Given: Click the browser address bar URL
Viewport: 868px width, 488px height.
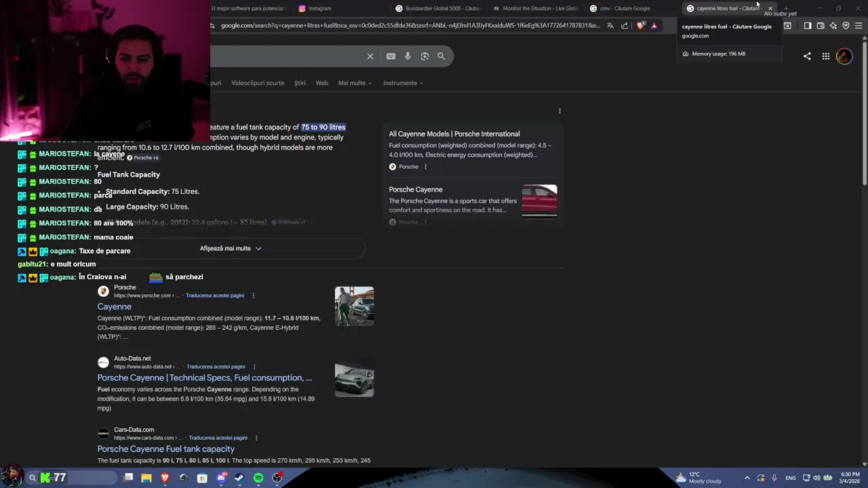Looking at the screenshot, I should pos(410,26).
